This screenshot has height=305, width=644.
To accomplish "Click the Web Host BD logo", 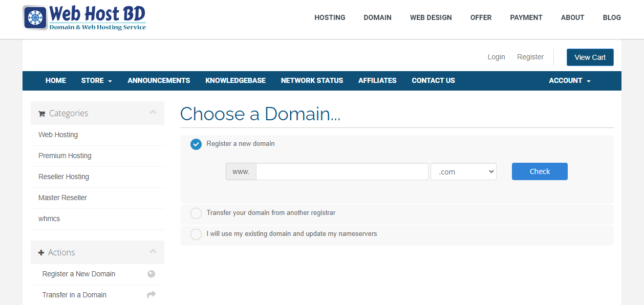I will (84, 18).
